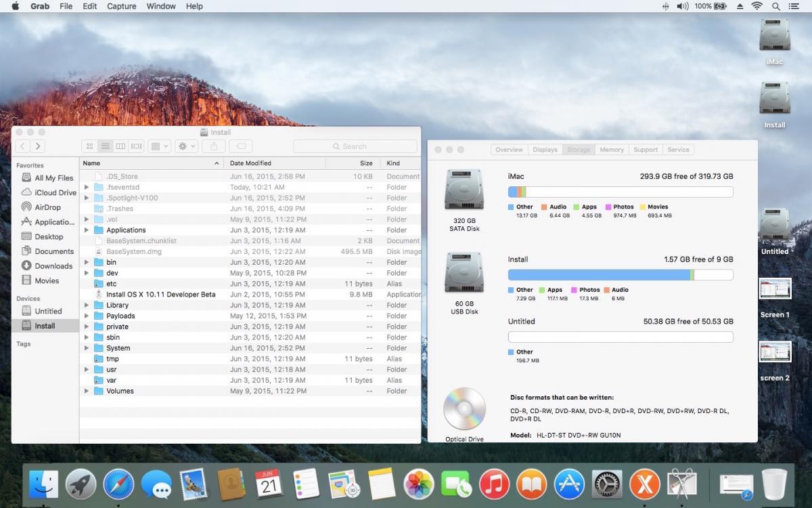Switch Finder to column view
812x508 pixels.
click(120, 146)
